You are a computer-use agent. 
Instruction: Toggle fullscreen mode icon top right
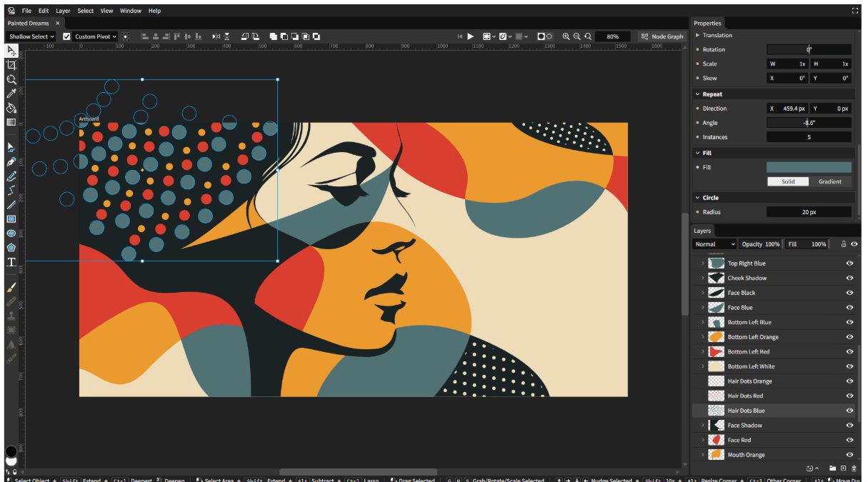click(855, 11)
